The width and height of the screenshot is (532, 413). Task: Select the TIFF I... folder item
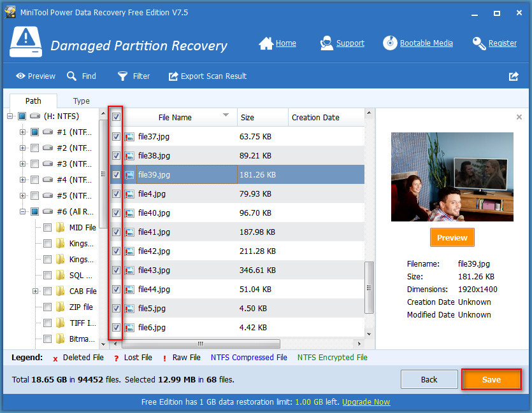(83, 323)
